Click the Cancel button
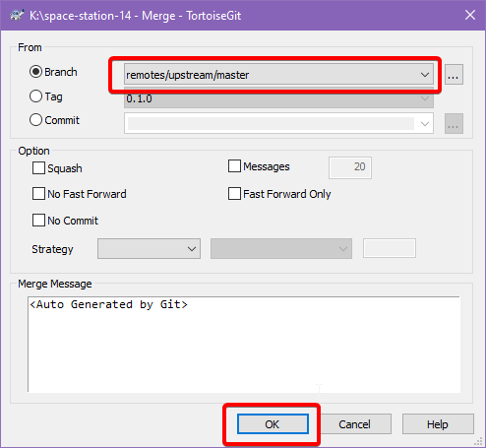Screen dimensions: 486x448 tap(354, 424)
